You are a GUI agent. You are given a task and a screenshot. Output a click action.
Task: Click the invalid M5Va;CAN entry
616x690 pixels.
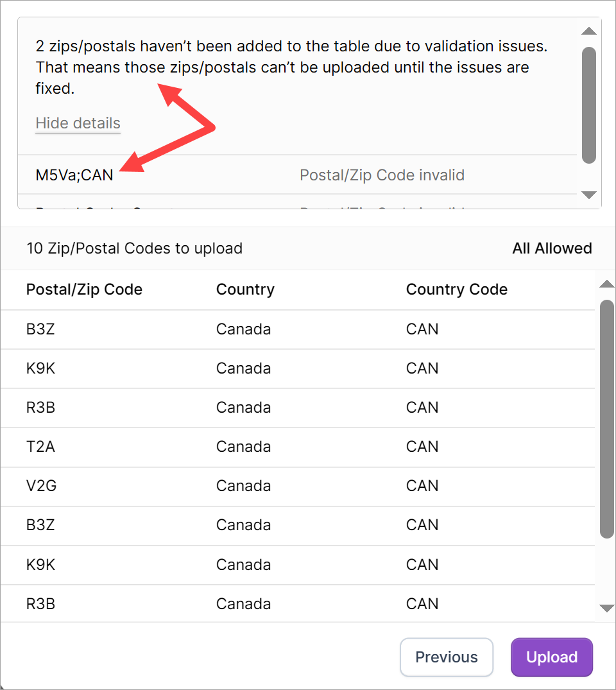pyautogui.click(x=74, y=175)
